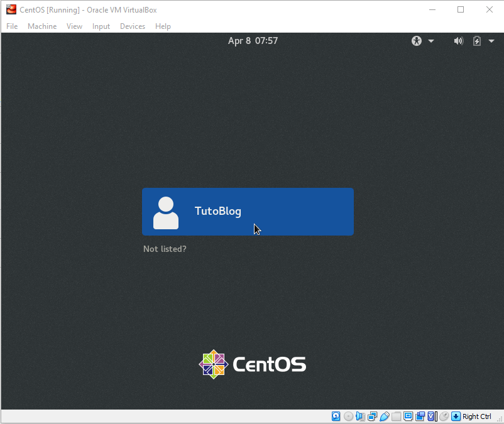Click the TutoBlog user avatar icon
The height and width of the screenshot is (424, 504).
166,213
